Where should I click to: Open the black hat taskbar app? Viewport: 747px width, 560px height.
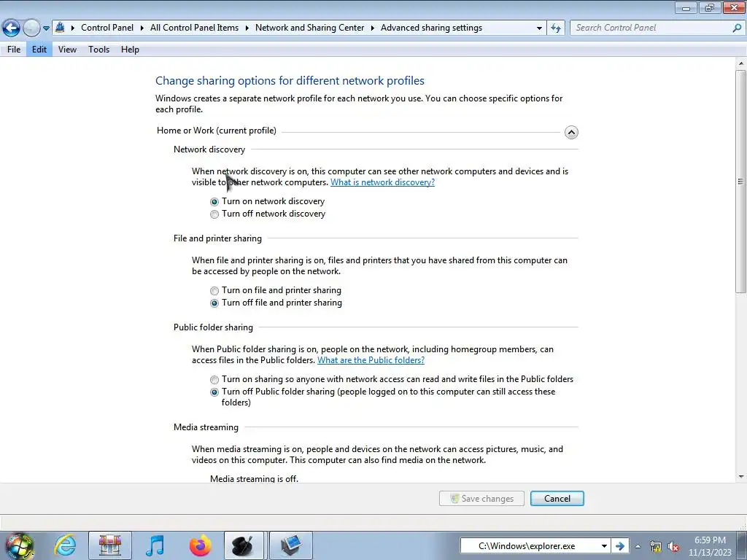(244, 545)
